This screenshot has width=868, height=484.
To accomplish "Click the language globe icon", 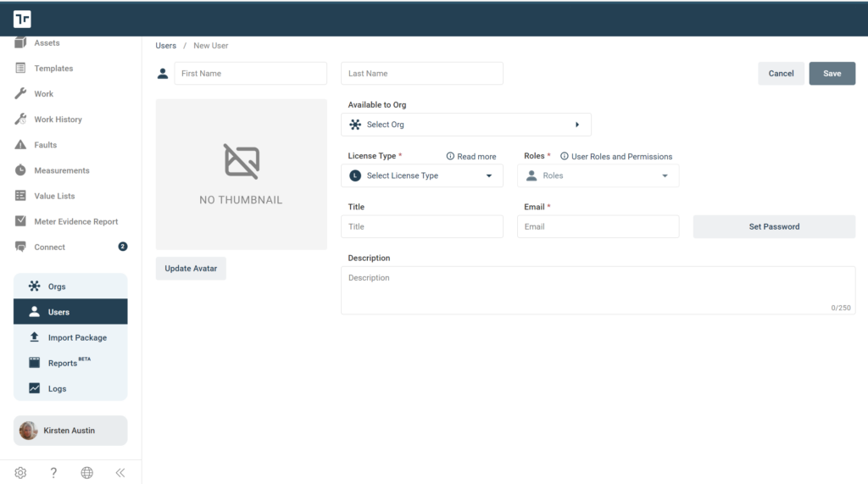I will tap(87, 472).
